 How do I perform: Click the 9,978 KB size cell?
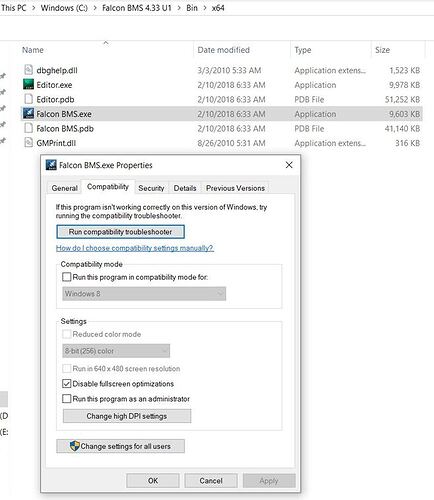pyautogui.click(x=404, y=85)
